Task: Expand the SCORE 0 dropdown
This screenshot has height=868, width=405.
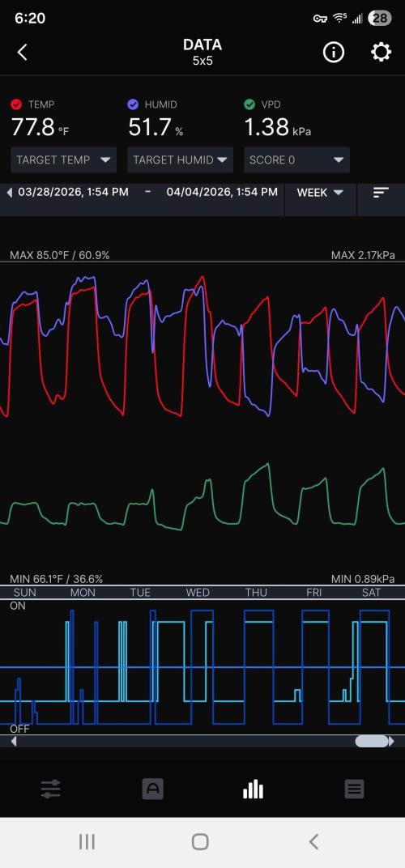Action: pyautogui.click(x=296, y=160)
